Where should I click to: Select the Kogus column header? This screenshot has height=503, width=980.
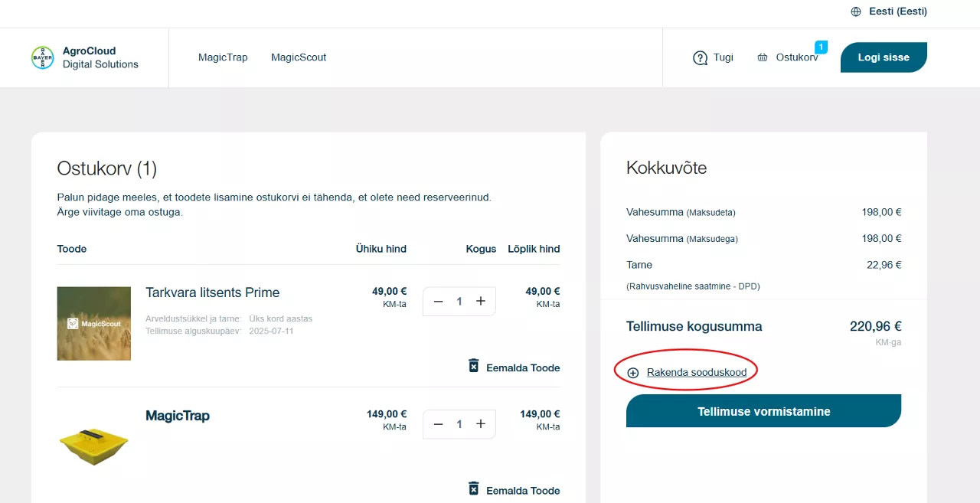click(481, 249)
